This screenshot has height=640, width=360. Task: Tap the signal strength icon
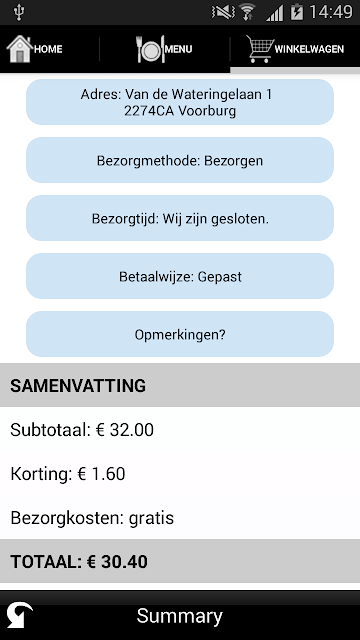274,13
